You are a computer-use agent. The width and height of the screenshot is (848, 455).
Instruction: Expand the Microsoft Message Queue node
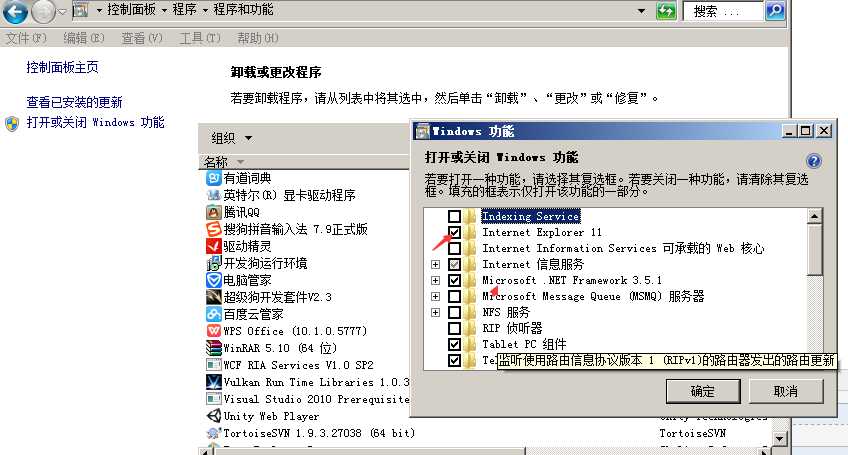tap(435, 296)
